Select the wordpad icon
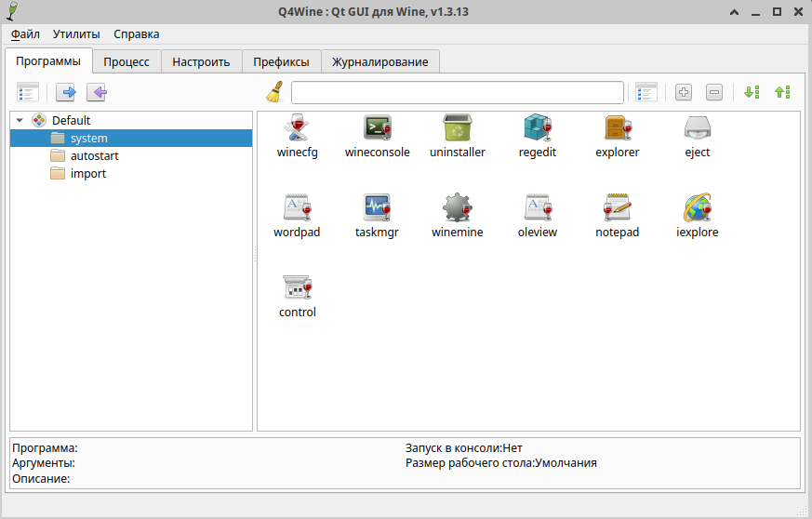The image size is (812, 519). coord(297,207)
